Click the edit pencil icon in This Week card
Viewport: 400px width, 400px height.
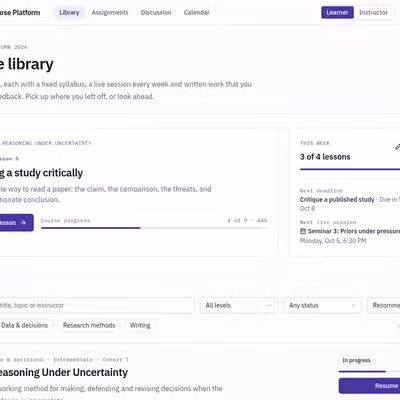point(397,147)
